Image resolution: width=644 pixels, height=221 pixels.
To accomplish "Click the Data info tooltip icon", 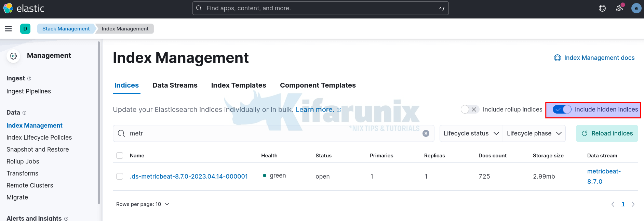I will [24, 113].
